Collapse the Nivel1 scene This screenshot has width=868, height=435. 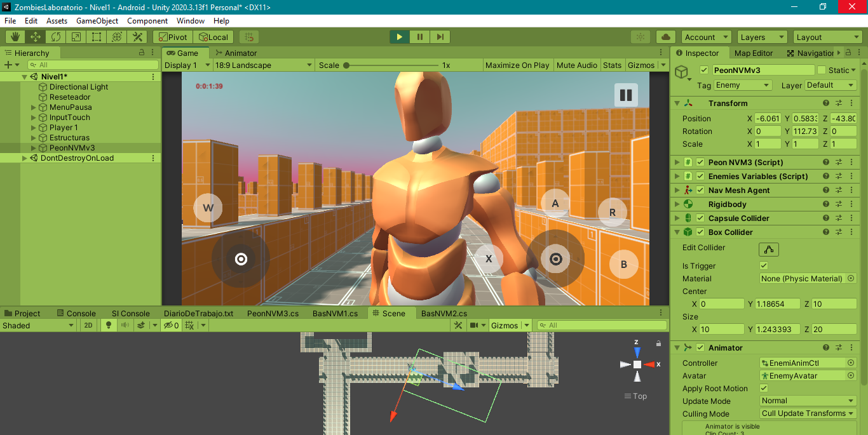[25, 77]
